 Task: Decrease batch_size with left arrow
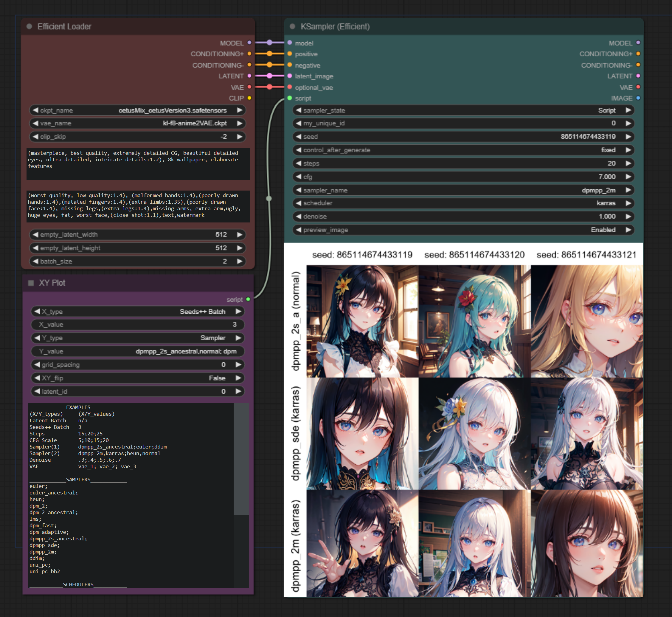35,261
